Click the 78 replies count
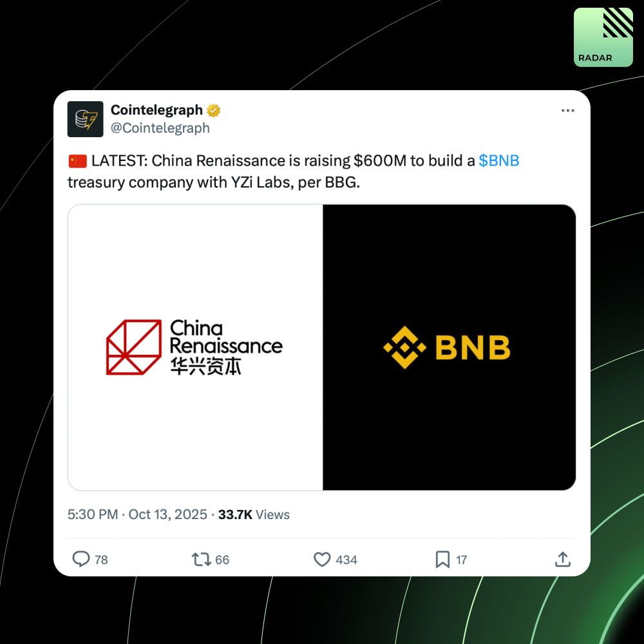 101,560
